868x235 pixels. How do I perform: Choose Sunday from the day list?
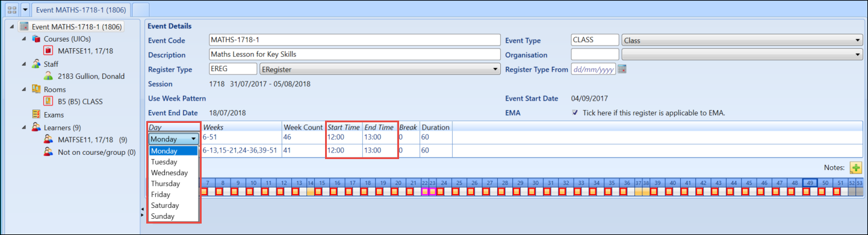tap(173, 216)
